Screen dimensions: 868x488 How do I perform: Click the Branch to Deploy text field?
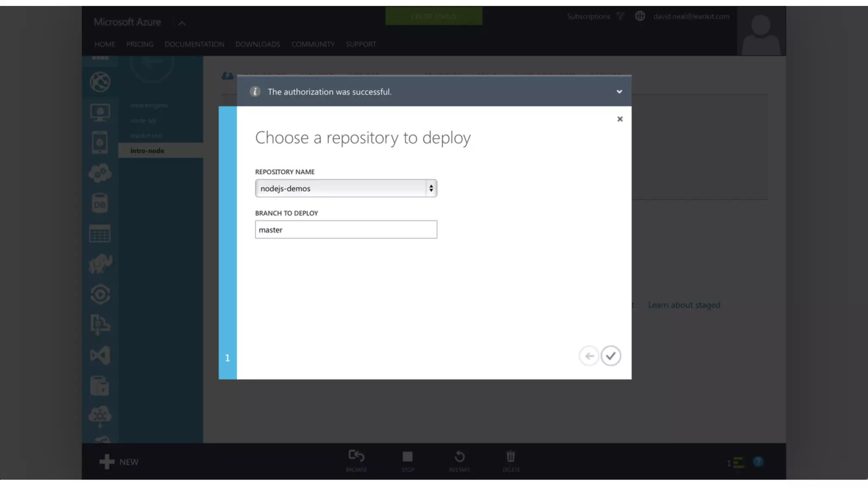click(x=346, y=230)
